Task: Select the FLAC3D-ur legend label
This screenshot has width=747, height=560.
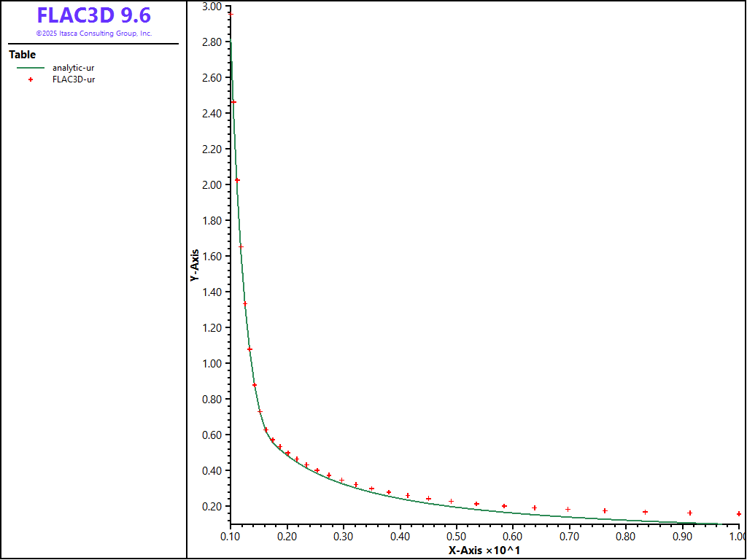Action: click(74, 79)
